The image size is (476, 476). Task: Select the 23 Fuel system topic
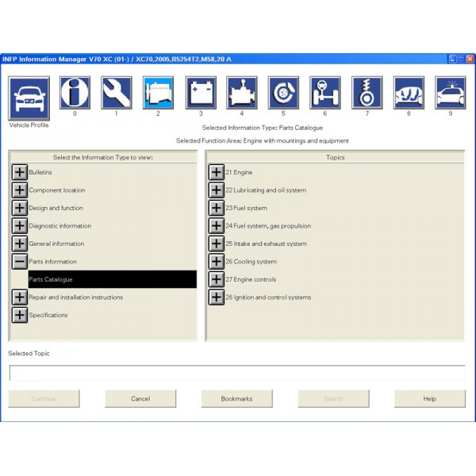[x=246, y=208]
